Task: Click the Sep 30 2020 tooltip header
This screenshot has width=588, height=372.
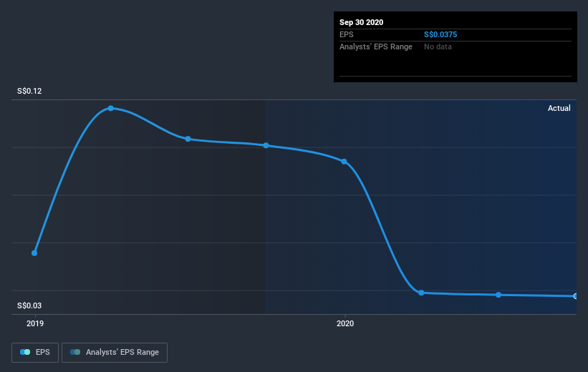Action: point(361,22)
